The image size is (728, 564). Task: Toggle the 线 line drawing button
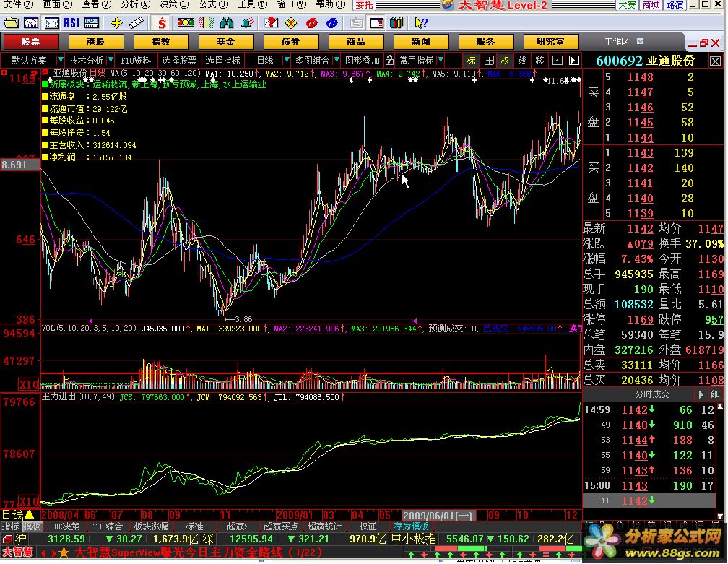coord(522,61)
